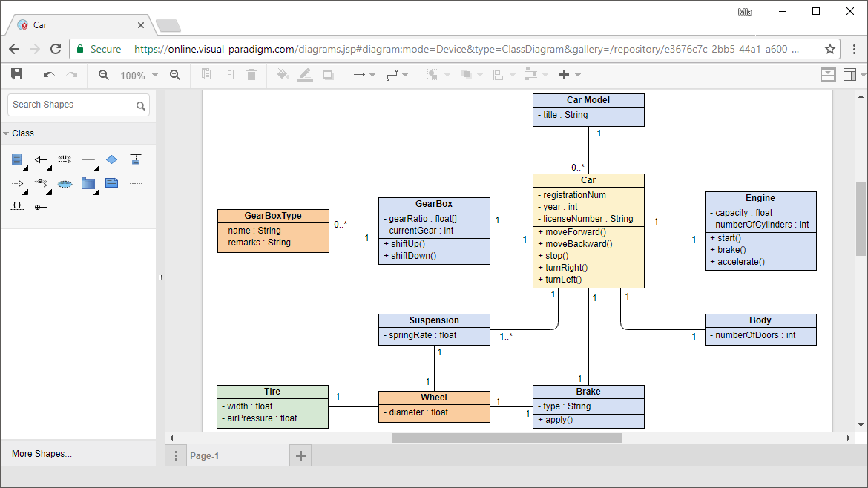The image size is (868, 488).
Task: Click the vertical canvas scrollbar thumb
Action: click(861, 219)
